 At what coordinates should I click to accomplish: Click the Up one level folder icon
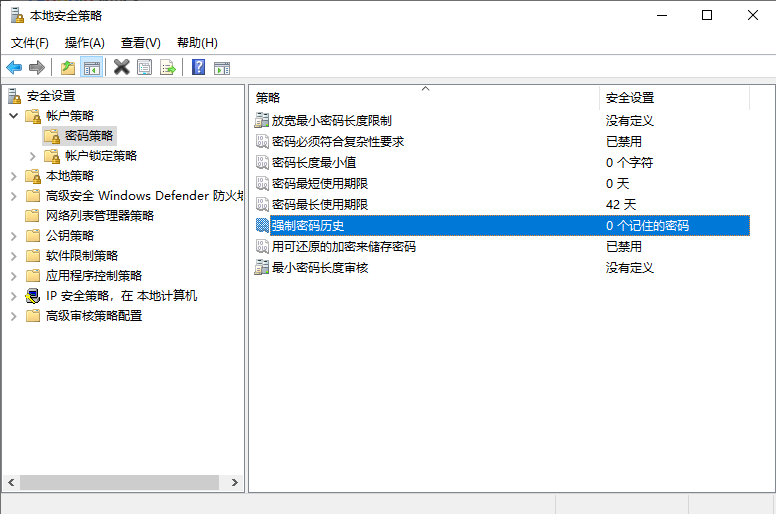[68, 67]
